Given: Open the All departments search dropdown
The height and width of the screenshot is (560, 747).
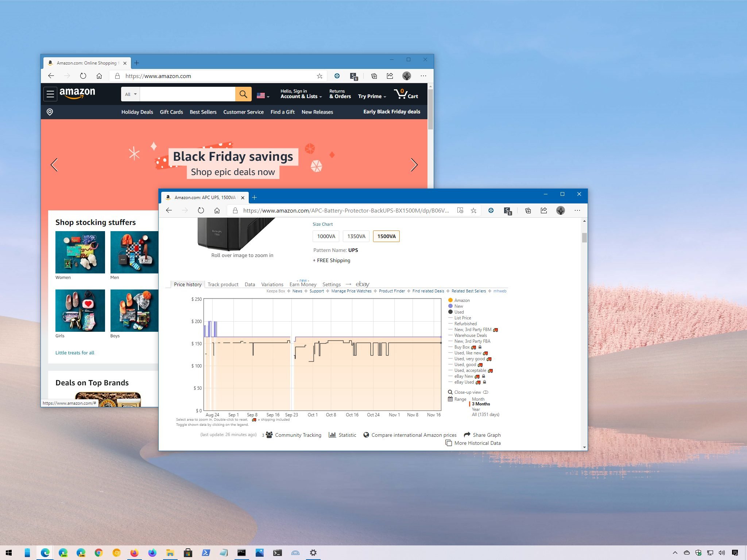Looking at the screenshot, I should tap(131, 94).
